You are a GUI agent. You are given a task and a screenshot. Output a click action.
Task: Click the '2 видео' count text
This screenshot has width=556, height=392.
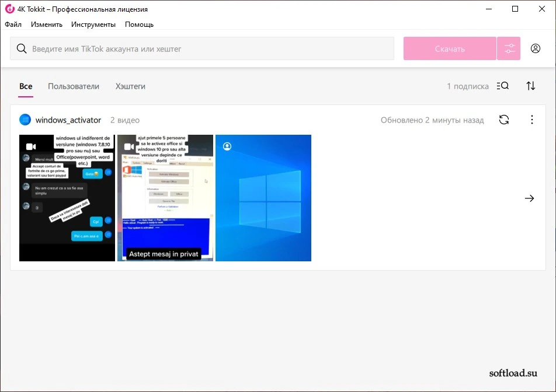[x=125, y=120]
